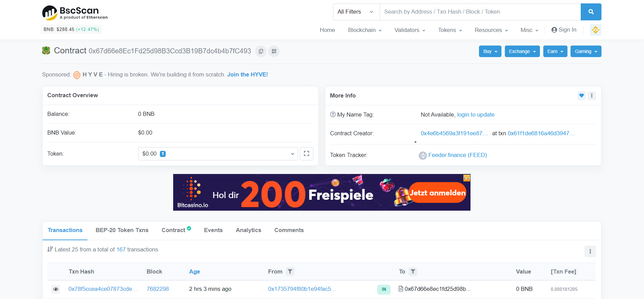644x299 pixels.
Task: Switch to the Events tab
Action: (213, 230)
